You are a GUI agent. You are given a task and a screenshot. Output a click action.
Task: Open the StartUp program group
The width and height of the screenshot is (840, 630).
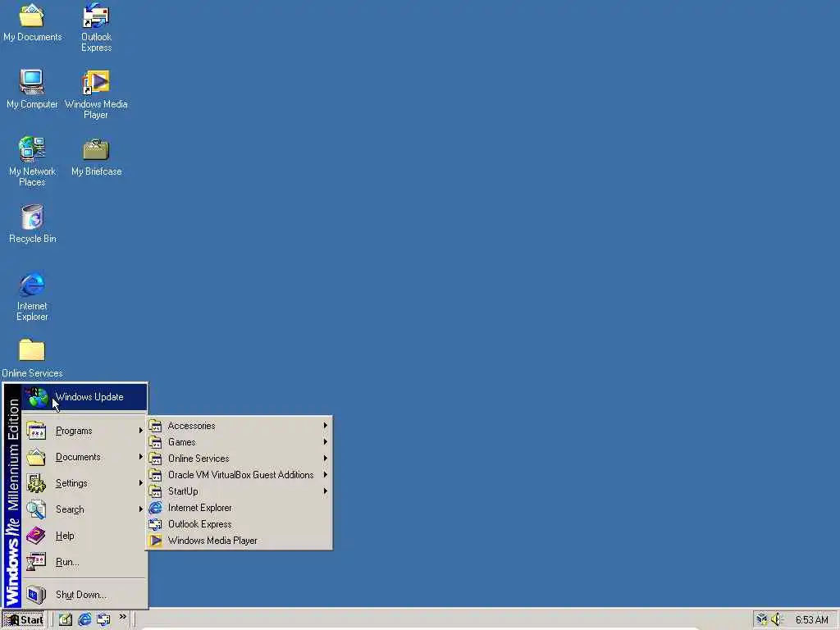(x=239, y=491)
